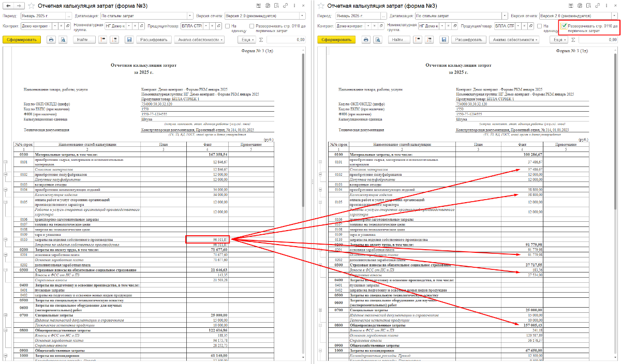The image size is (621, 364).
Task: Open print preview in right window
Action: tap(378, 39)
